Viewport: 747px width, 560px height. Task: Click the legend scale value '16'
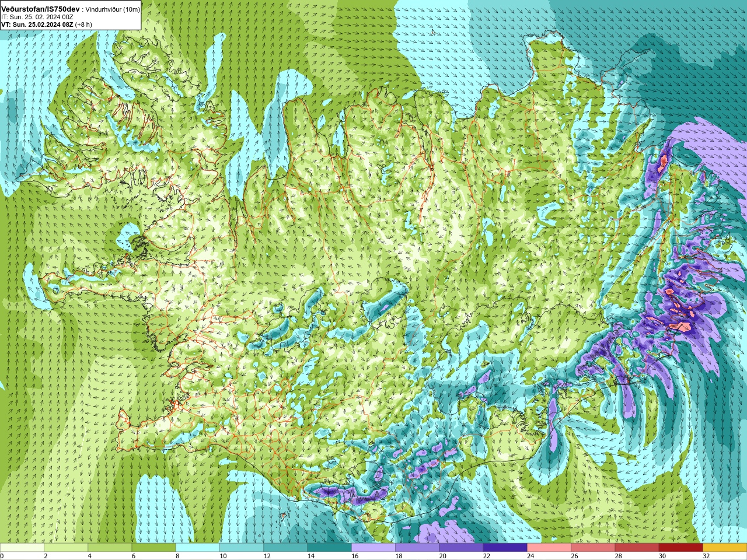(355, 556)
